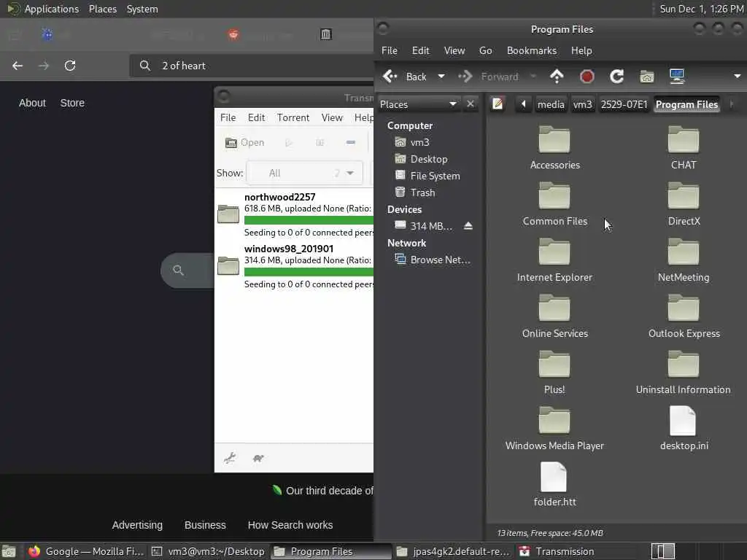Select the windows98_201901 torrent
The width and height of the screenshot is (747, 560).
(x=294, y=266)
